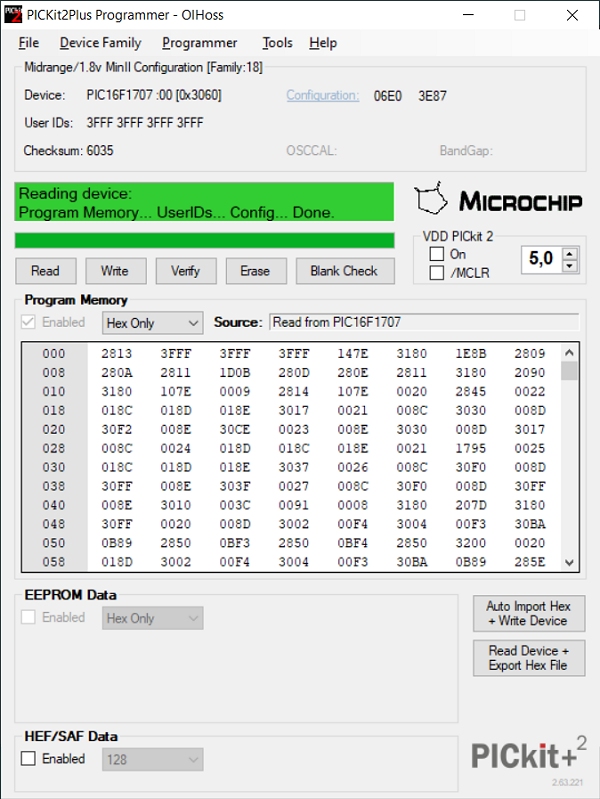Click the Microchip logo
The image size is (600, 799).
tap(499, 199)
